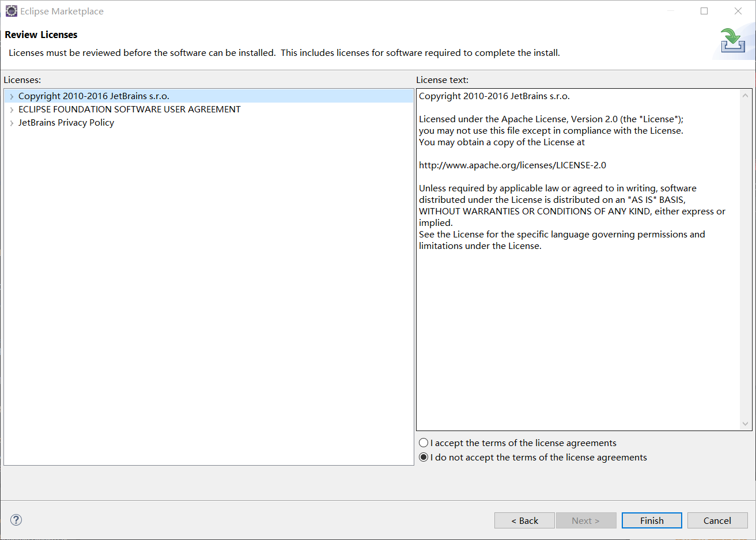Click scroll up arrow in license text

pos(745,96)
